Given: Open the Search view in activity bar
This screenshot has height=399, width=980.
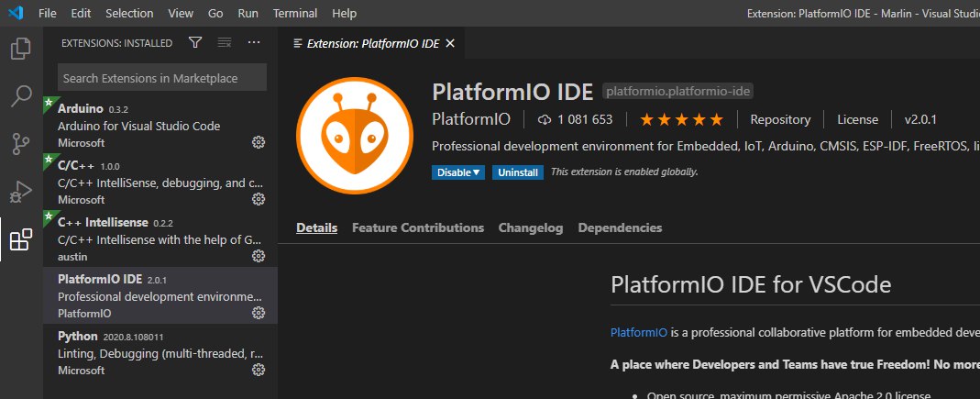Looking at the screenshot, I should click(x=20, y=95).
